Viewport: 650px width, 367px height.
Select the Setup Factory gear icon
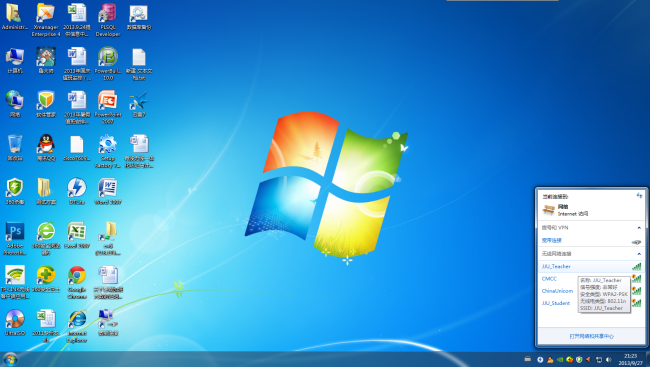(108, 144)
